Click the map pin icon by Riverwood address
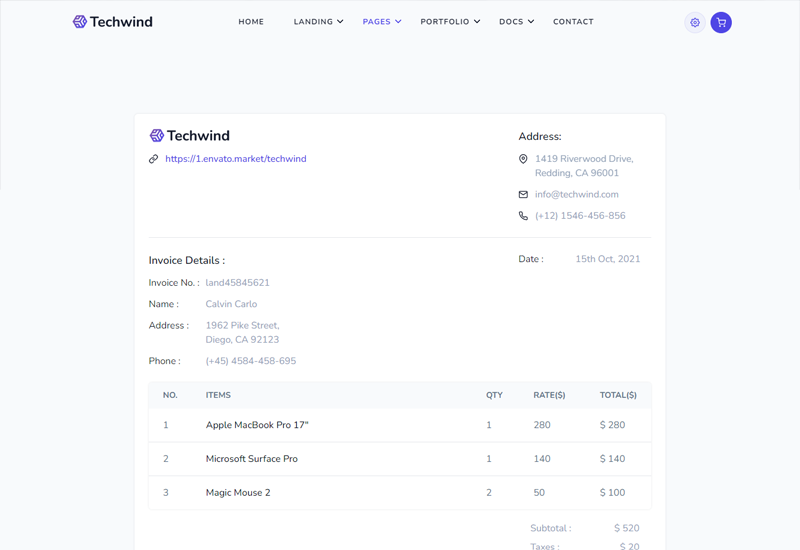This screenshot has width=800, height=550. [523, 159]
